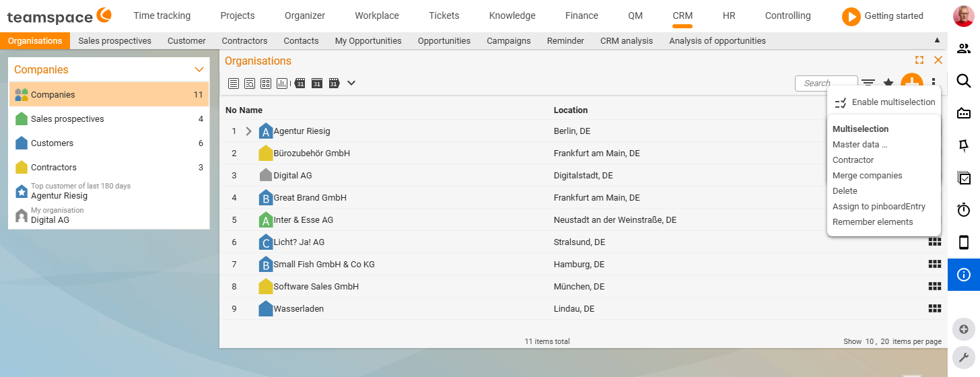Collapse the Companies panel chevron
This screenshot has width=980, height=377.
[x=199, y=69]
